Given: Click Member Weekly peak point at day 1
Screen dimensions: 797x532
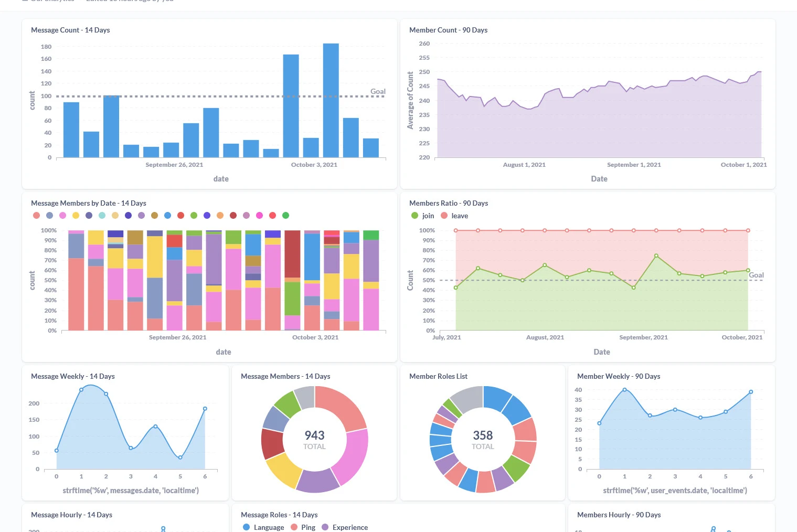Looking at the screenshot, I should [624, 390].
